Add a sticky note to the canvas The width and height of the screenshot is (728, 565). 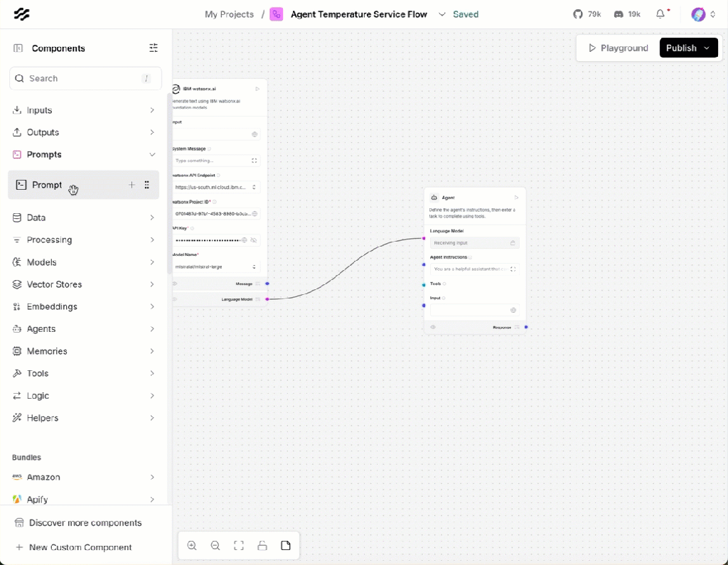pyautogui.click(x=286, y=545)
